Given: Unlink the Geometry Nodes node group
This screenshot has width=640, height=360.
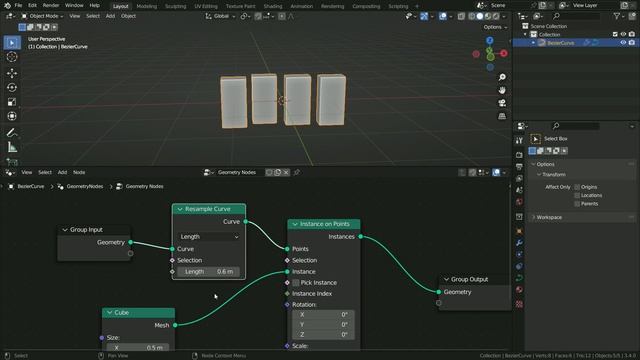Looking at the screenshot, I should (x=286, y=172).
